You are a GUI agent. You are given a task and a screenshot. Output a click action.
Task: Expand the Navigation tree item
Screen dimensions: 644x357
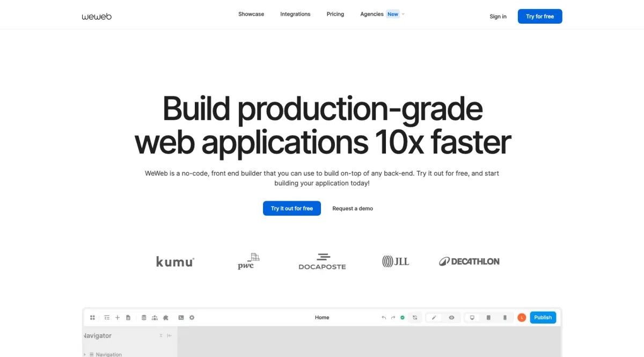(85, 354)
